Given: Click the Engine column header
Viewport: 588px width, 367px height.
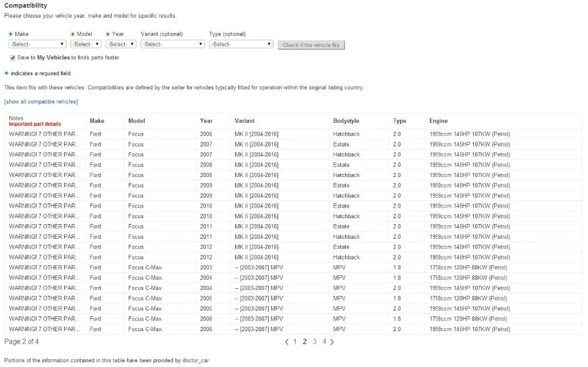Looking at the screenshot, I should tap(439, 121).
